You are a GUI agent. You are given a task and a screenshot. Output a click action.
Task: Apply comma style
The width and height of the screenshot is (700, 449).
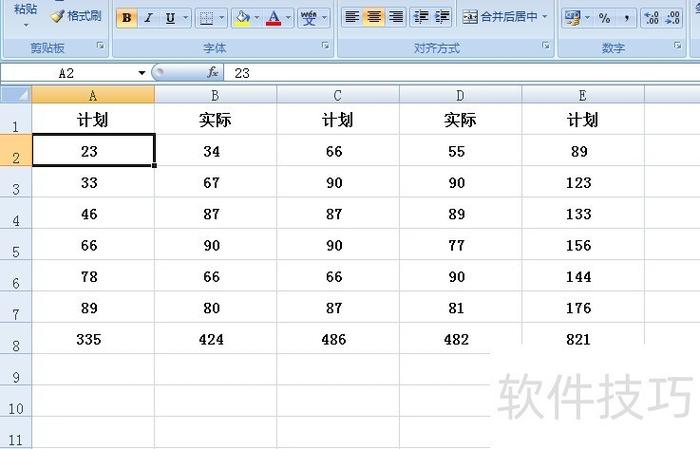pyautogui.click(x=626, y=18)
